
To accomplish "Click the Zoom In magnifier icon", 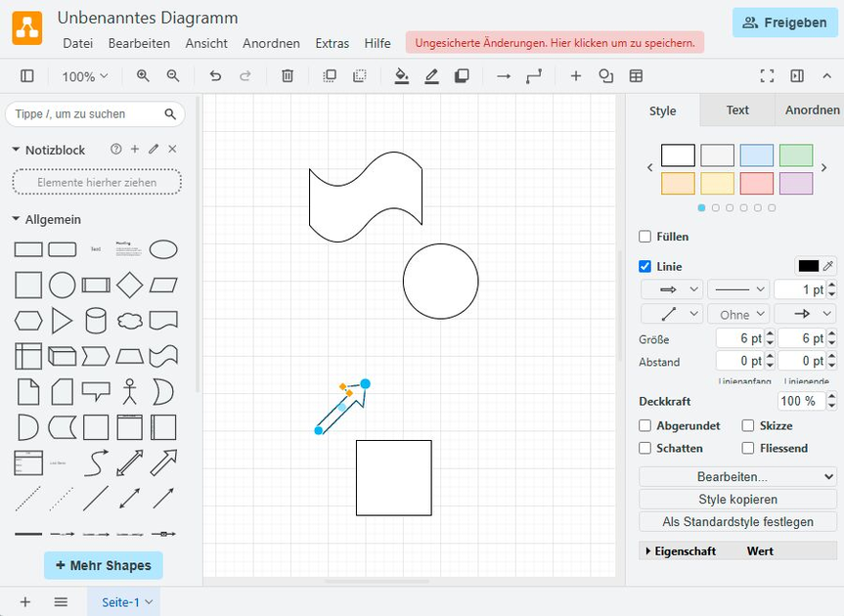I will click(x=144, y=75).
